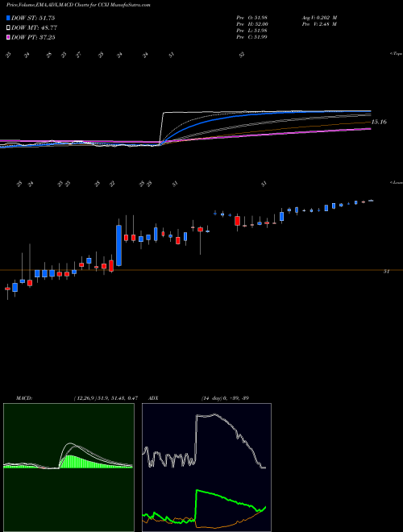Click the 'Pre H: 52.00' value

point(252,24)
